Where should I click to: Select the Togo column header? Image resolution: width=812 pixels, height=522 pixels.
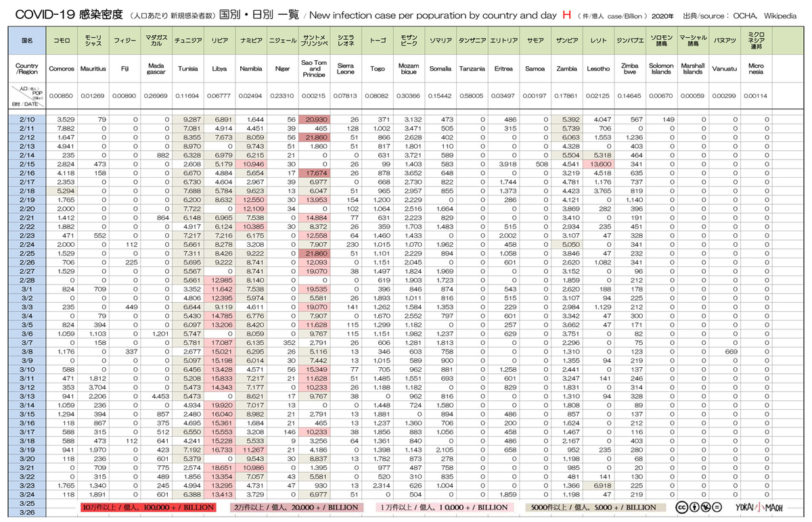376,69
